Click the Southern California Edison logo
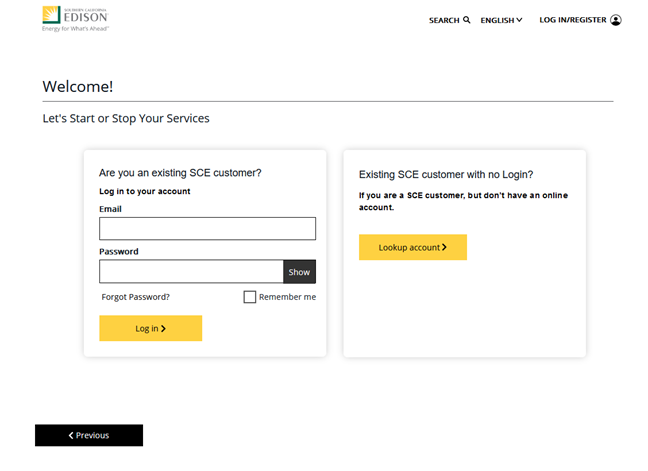Viewport: 648px width, 471px height. pos(75,19)
